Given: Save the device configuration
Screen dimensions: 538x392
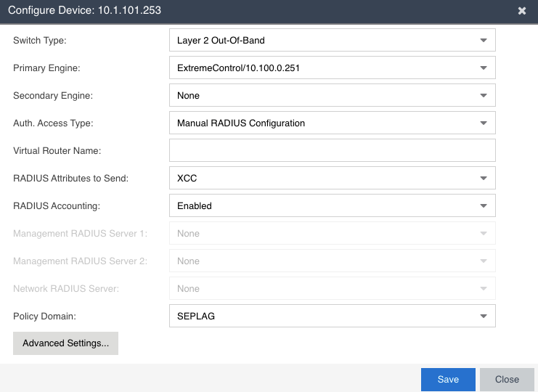Looking at the screenshot, I should click(x=448, y=380).
